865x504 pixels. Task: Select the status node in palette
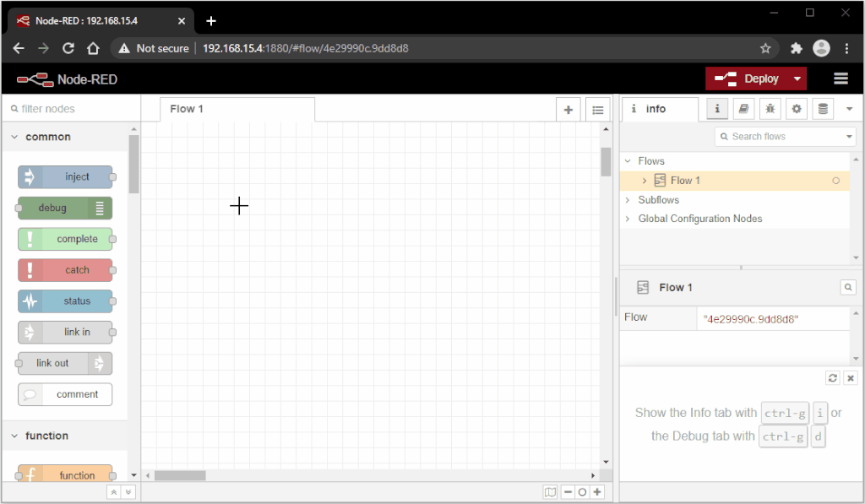point(65,301)
